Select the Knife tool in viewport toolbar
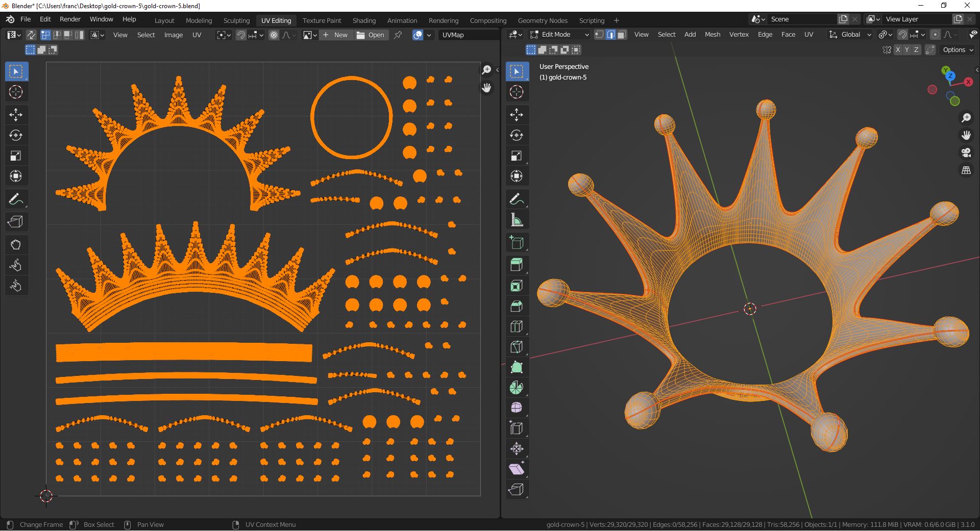 [x=517, y=347]
